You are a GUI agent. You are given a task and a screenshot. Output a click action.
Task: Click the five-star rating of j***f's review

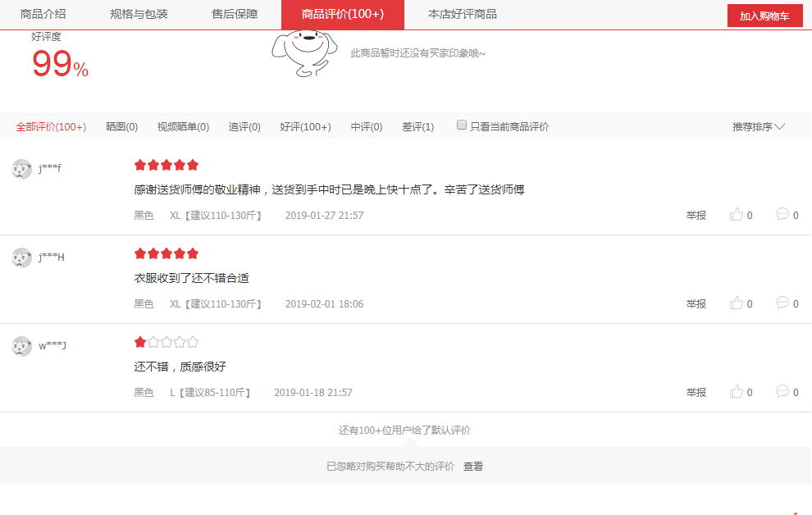pos(167,165)
